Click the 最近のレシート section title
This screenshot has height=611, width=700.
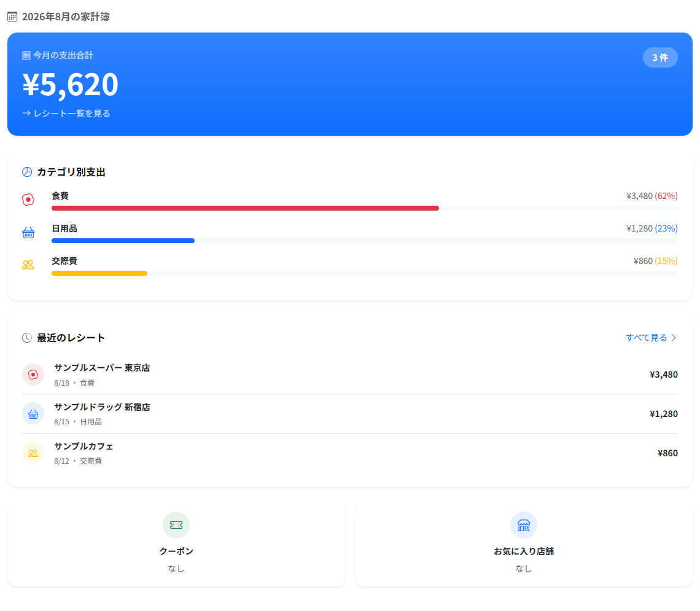click(x=71, y=338)
